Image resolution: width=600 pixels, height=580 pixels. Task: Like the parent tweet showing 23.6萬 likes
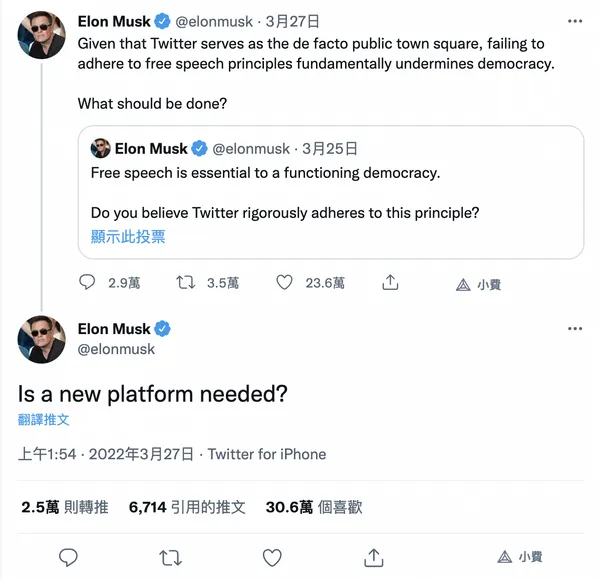tap(284, 282)
